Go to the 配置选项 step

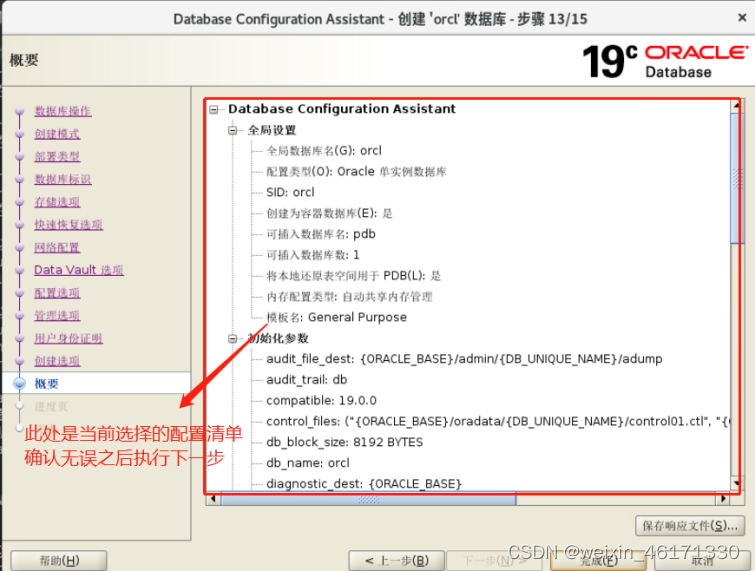point(57,293)
